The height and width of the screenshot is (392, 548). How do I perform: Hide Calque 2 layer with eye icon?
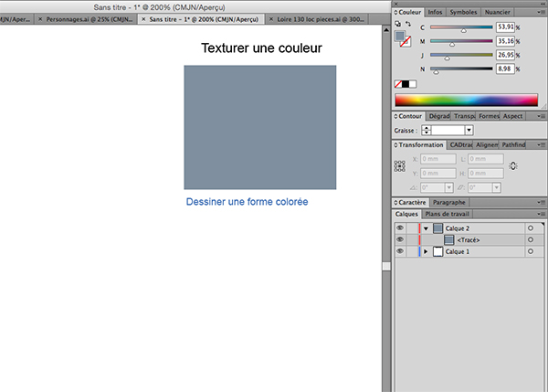pyautogui.click(x=399, y=228)
